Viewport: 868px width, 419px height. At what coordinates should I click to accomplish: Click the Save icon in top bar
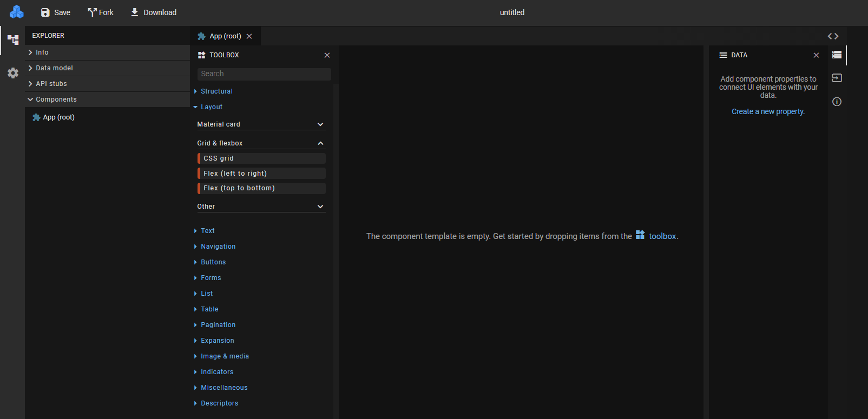point(45,12)
